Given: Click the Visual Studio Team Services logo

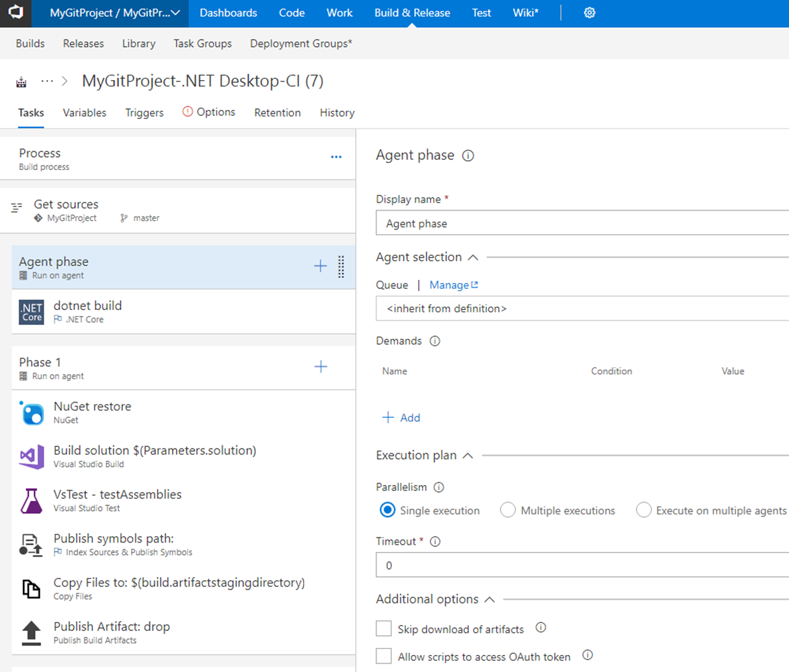Looking at the screenshot, I should (16, 12).
